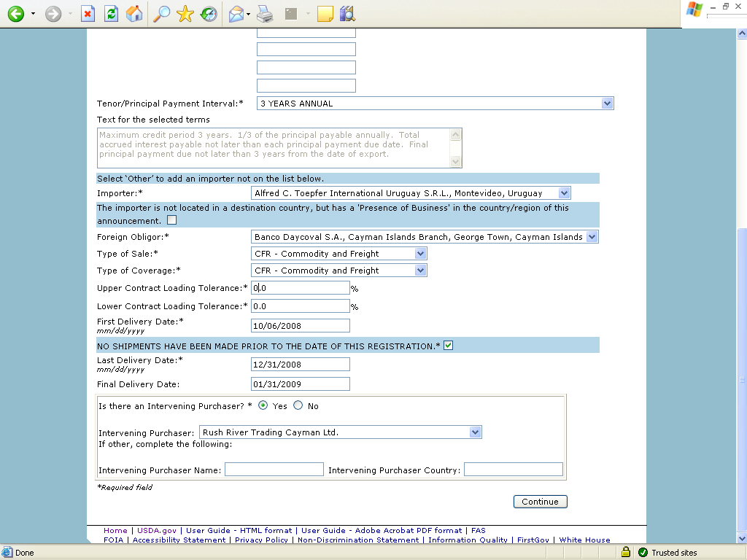This screenshot has height=560, width=747.
Task: Open the Privacy Policy footer link
Action: pyautogui.click(x=261, y=540)
